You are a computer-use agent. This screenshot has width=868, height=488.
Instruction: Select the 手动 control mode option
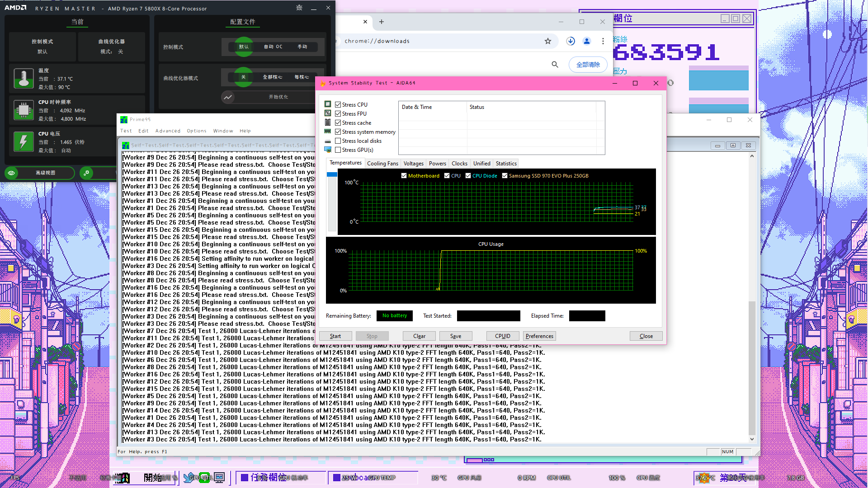(302, 47)
